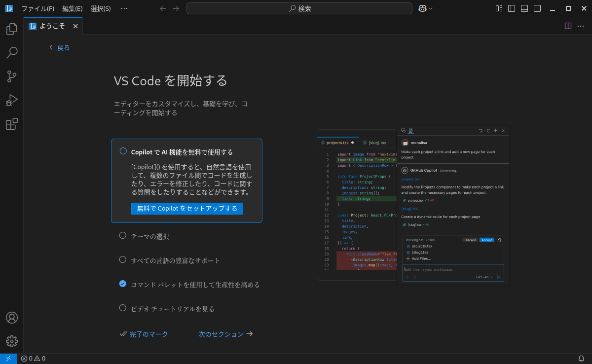Screen dimensions: 592x364
Task: Open Source Control from the Activity Bar
Action: tap(12, 76)
